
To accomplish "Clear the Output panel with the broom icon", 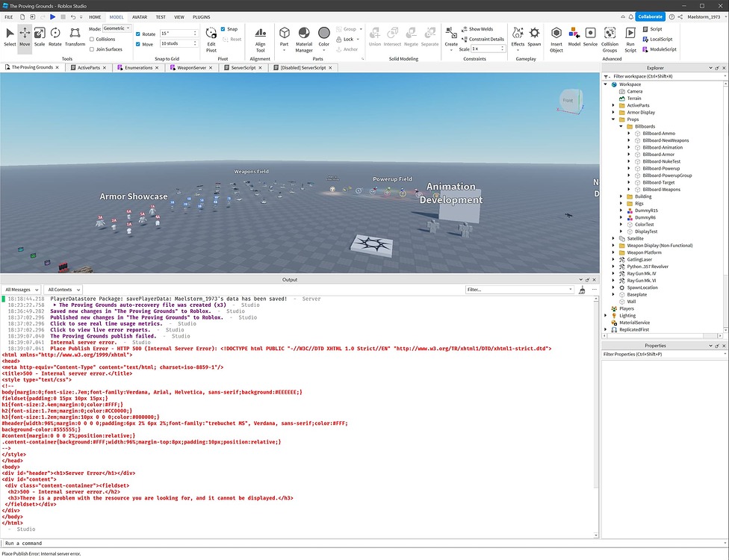I will [x=582, y=290].
